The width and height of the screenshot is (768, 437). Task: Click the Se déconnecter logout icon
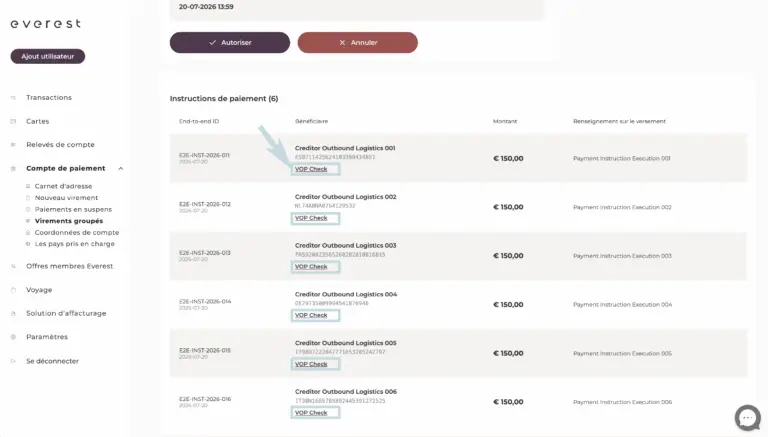click(x=13, y=361)
